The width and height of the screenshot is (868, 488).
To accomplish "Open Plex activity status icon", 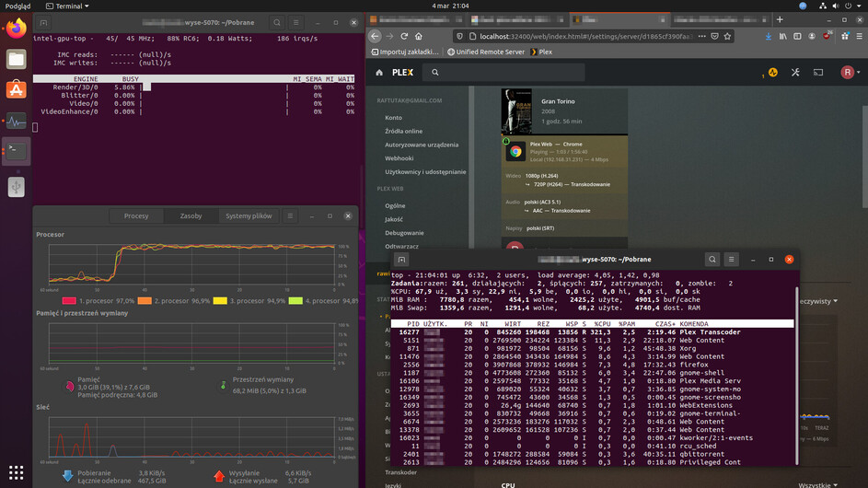I will pos(772,73).
